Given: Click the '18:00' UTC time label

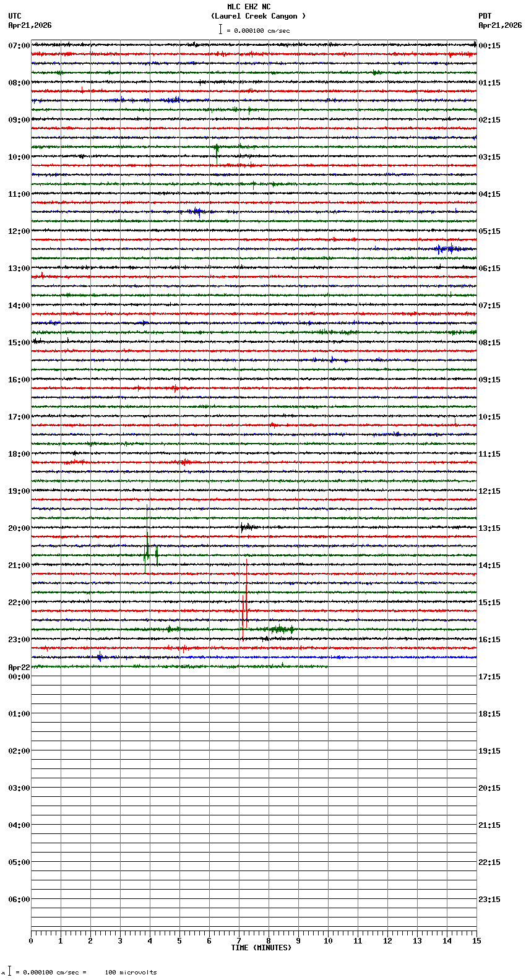Looking at the screenshot, I should [19, 454].
